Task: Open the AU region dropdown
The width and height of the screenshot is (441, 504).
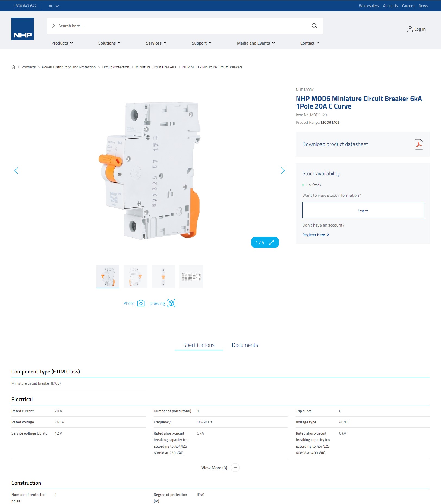Action: click(53, 6)
